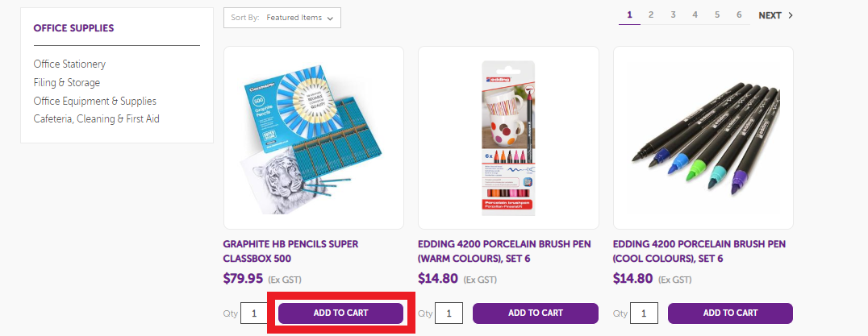Open Filing & Storage category
Screen dimensions: 868x336
67,82
